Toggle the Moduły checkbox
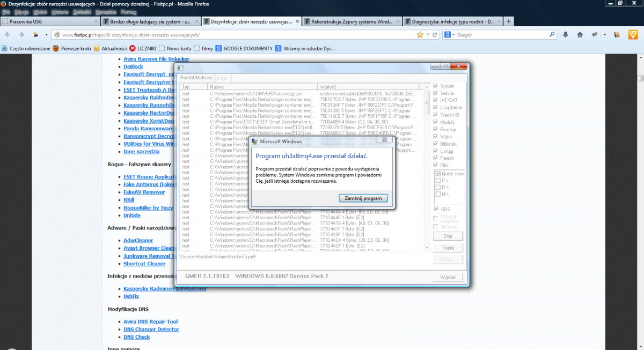 click(x=436, y=122)
